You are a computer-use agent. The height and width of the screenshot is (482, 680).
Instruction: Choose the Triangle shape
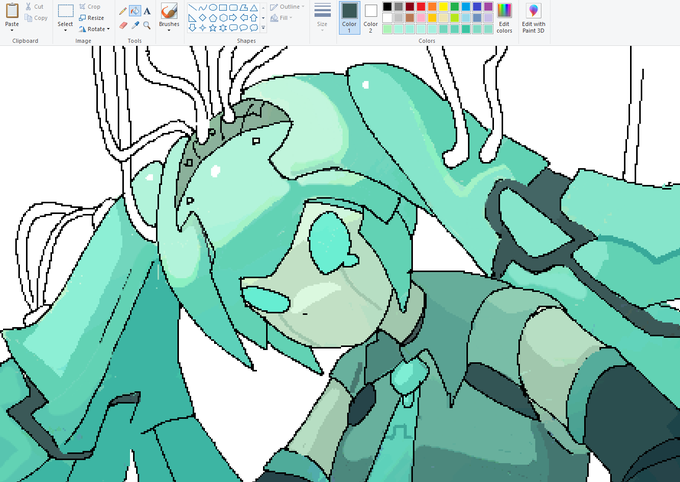254,8
